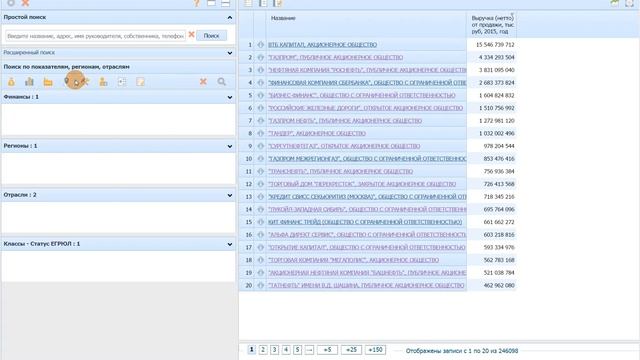Clear the simple search field with red X

[191, 35]
